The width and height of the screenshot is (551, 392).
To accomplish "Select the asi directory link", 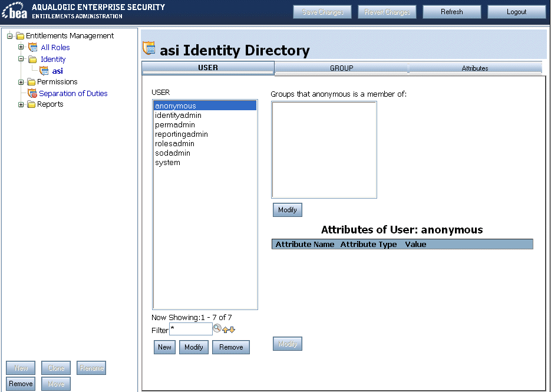I will tap(58, 71).
